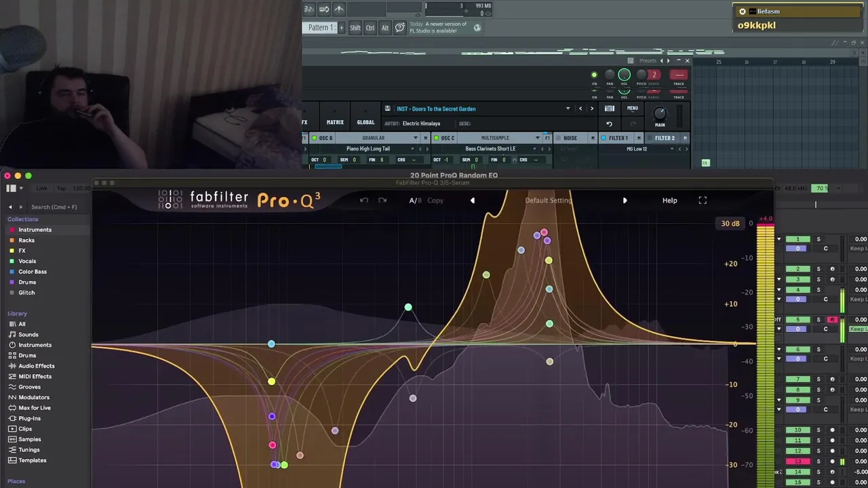Viewport: 868px width, 488px height.
Task: Toggle Serum FILTER 1 enable
Action: 604,138
